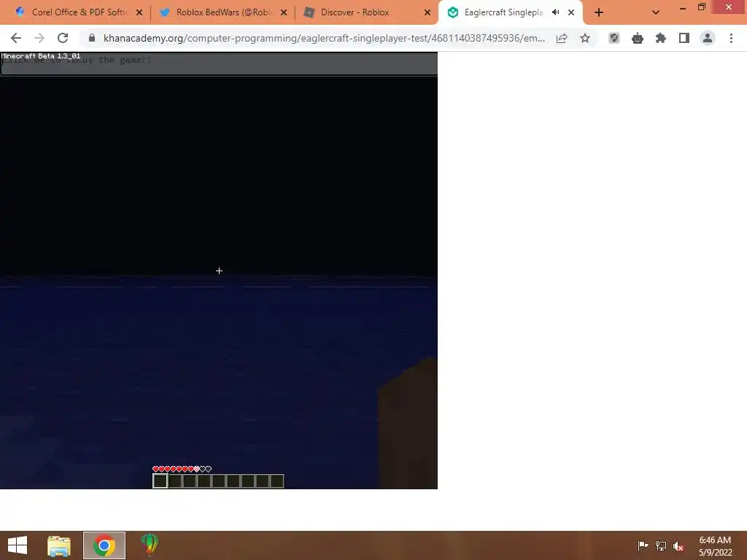Click the khanacademy.org address bar
The image size is (747, 560).
click(x=324, y=38)
